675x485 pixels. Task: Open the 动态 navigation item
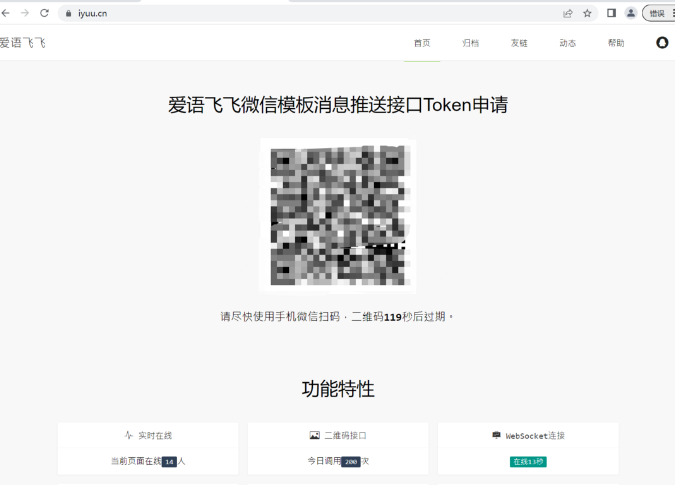pyautogui.click(x=567, y=43)
